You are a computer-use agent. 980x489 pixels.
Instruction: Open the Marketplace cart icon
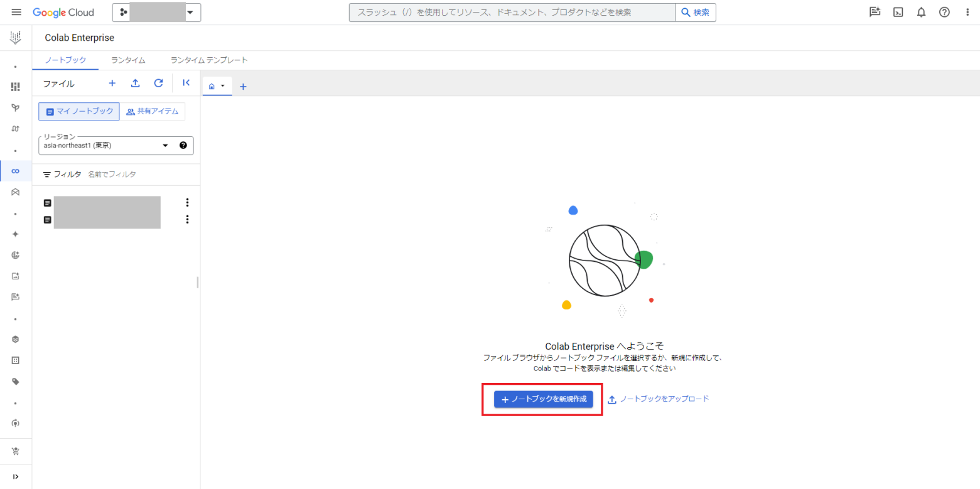[x=16, y=451]
